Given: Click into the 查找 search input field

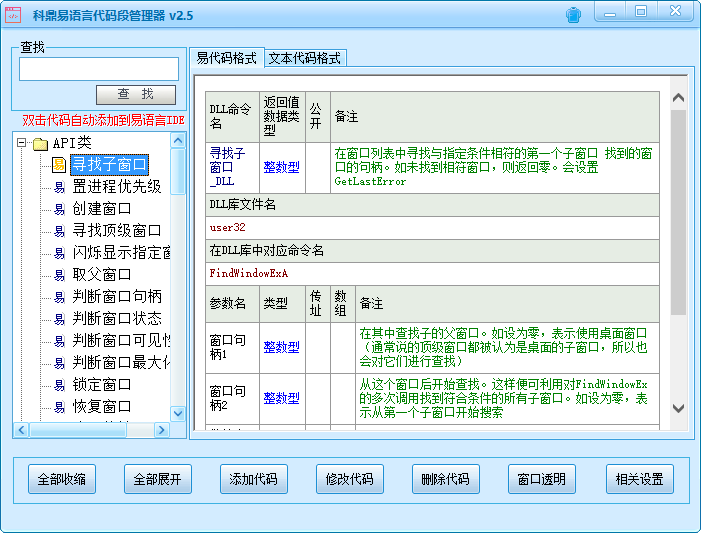Looking at the screenshot, I should click(98, 69).
